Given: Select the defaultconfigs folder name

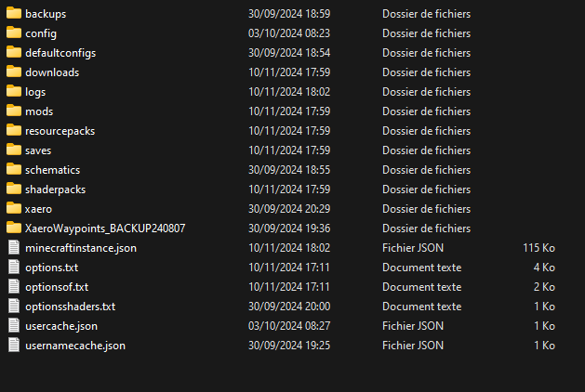Looking at the screenshot, I should pos(60,53).
